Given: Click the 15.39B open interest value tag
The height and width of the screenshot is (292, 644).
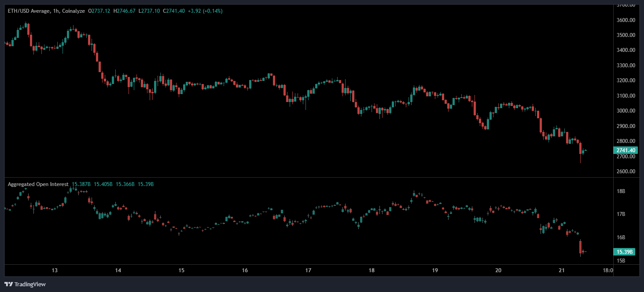Looking at the screenshot, I should point(624,252).
